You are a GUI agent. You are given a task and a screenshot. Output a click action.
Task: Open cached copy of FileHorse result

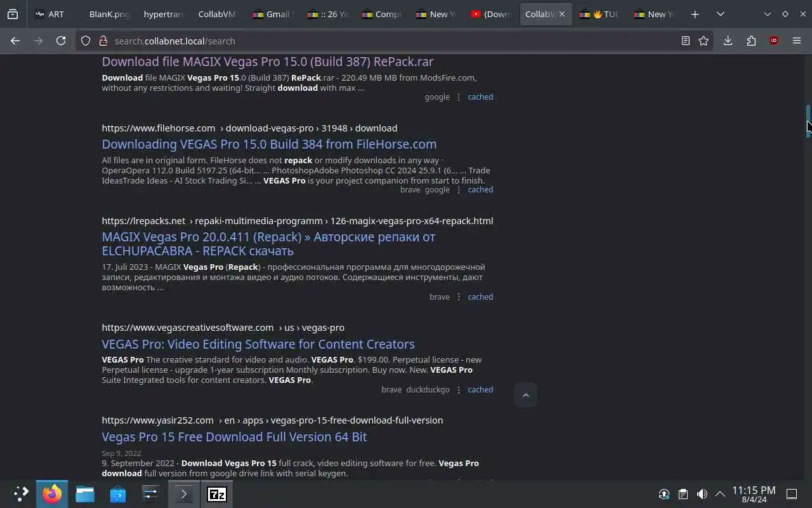click(480, 190)
